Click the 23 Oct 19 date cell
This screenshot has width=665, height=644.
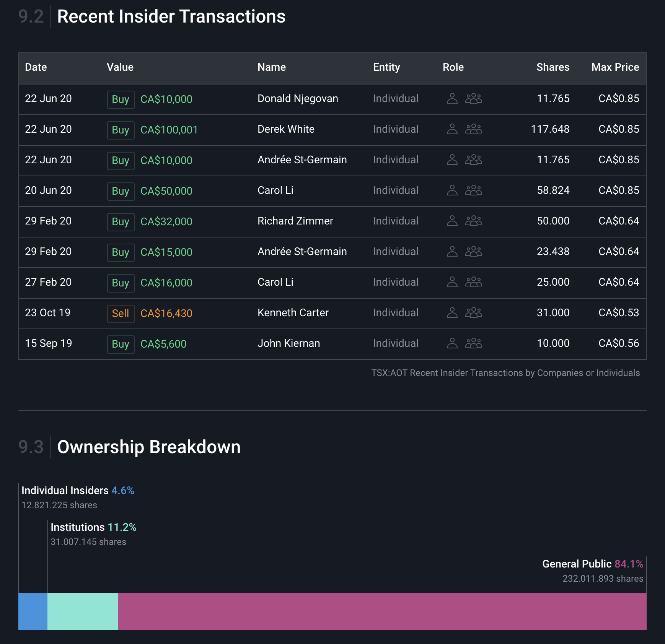click(x=48, y=313)
